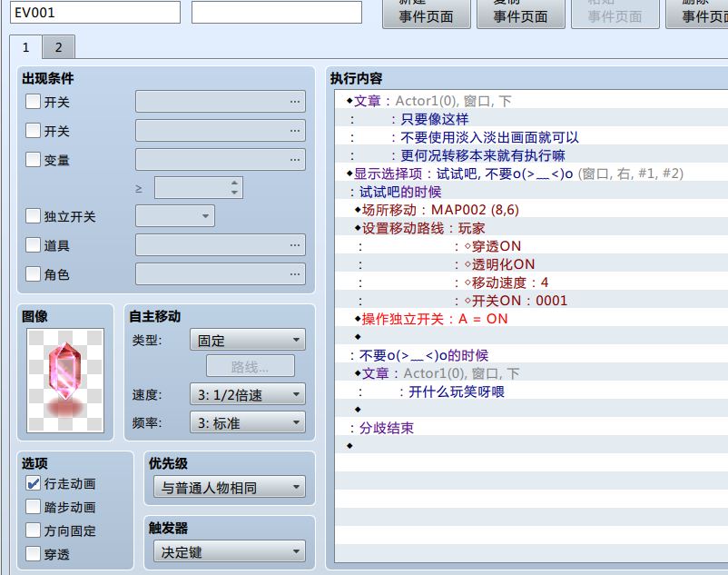Select the 移动速度：4 route line
The height and width of the screenshot is (575, 728).
[x=531, y=283]
